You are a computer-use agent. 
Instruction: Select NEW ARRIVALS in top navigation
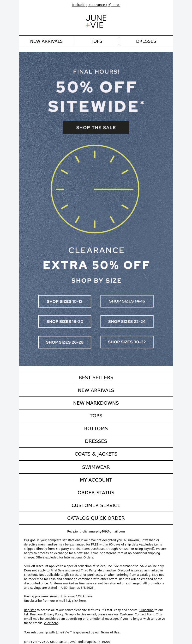pyautogui.click(x=46, y=41)
